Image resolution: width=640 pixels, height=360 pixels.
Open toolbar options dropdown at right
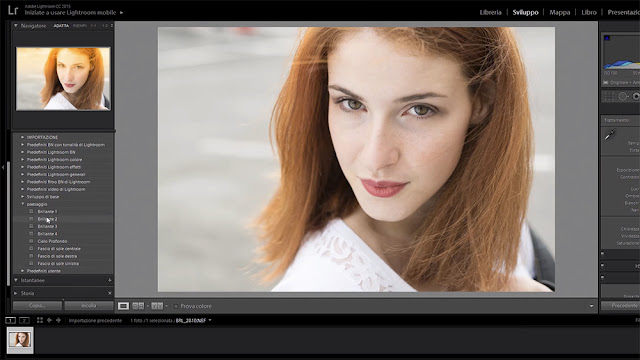(x=591, y=306)
